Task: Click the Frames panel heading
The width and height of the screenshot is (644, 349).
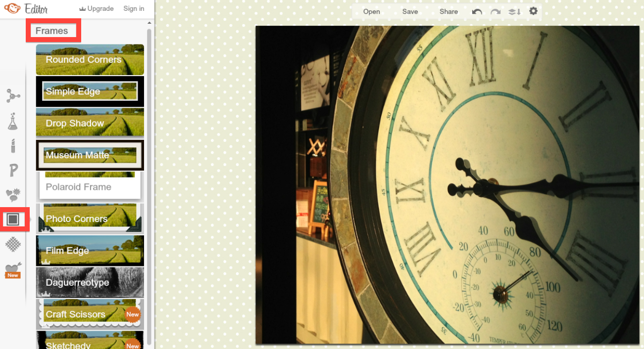Action: 52,31
